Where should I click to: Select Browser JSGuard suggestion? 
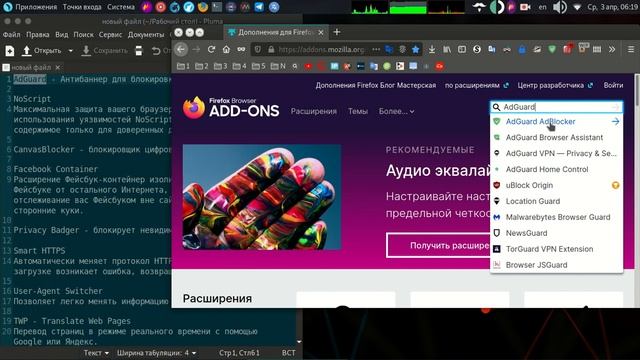coord(556,265)
